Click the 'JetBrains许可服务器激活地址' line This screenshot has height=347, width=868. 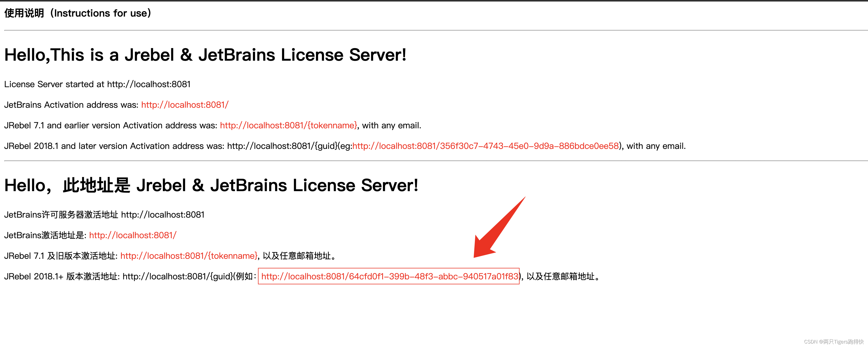coord(104,215)
